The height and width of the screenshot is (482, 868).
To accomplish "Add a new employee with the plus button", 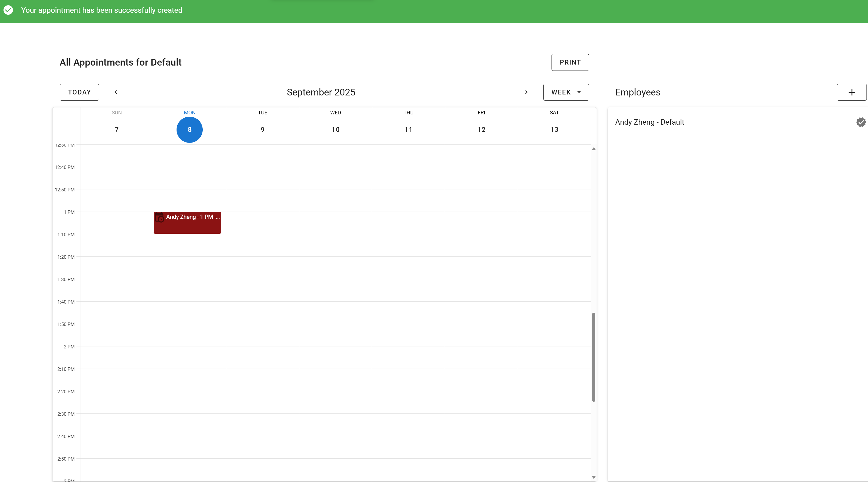I will [x=852, y=92].
